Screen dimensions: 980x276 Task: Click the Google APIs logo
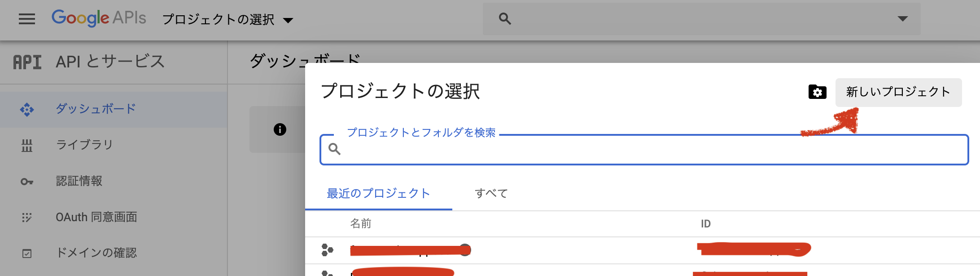pyautogui.click(x=99, y=18)
